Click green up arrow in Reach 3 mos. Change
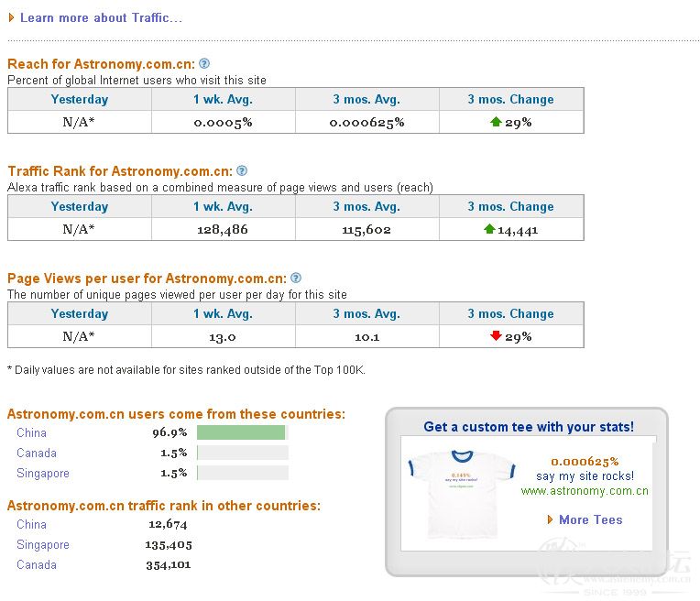 pyautogui.click(x=496, y=122)
